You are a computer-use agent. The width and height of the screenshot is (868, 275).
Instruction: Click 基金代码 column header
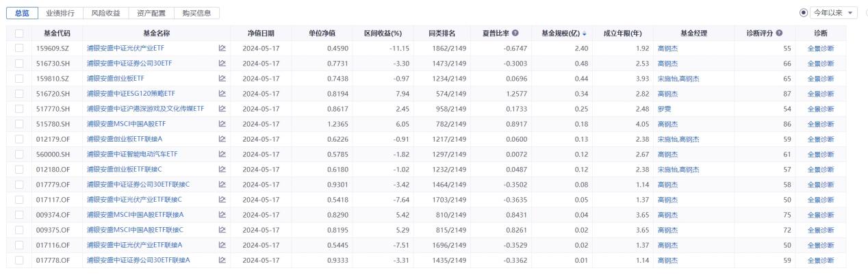point(57,33)
